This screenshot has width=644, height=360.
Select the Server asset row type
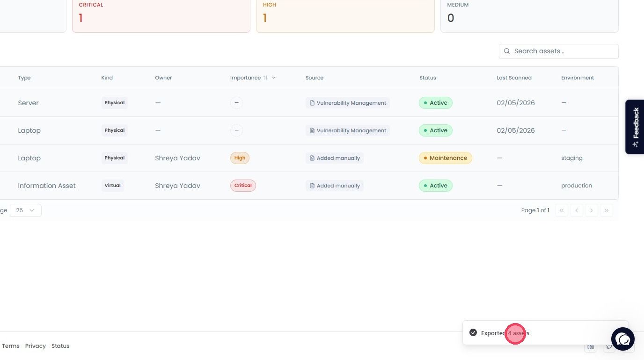tap(28, 103)
